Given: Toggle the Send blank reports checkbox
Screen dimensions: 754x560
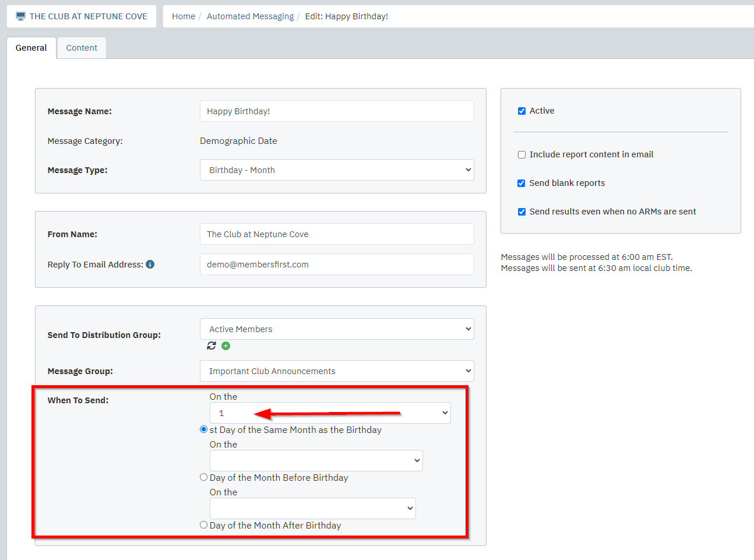Looking at the screenshot, I should pos(522,183).
